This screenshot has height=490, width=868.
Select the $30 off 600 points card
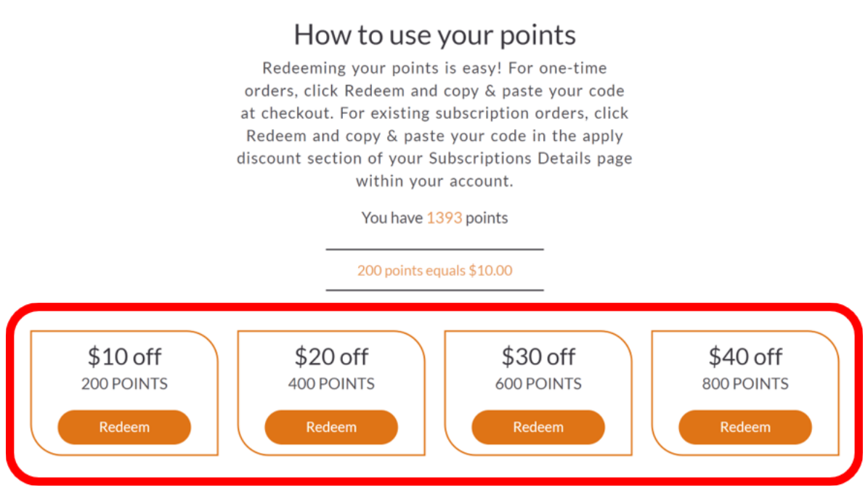click(x=539, y=393)
